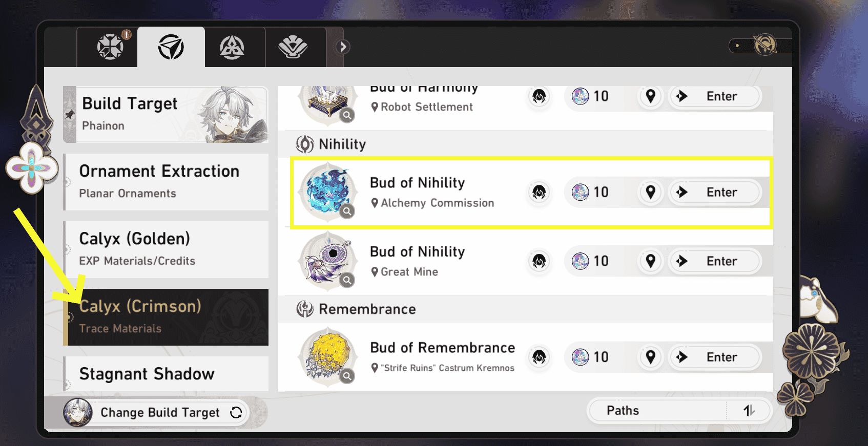The image size is (868, 446).
Task: Click enemy icon for Alchemy Commission bud
Action: tap(539, 193)
